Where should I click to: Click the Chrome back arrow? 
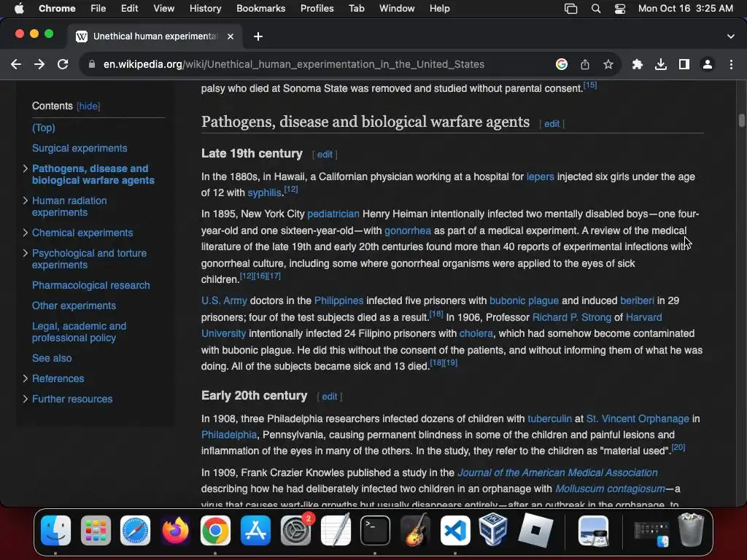(x=16, y=64)
